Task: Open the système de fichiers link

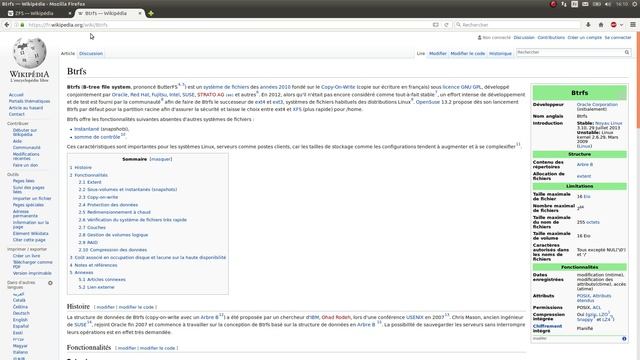Action: [226, 87]
